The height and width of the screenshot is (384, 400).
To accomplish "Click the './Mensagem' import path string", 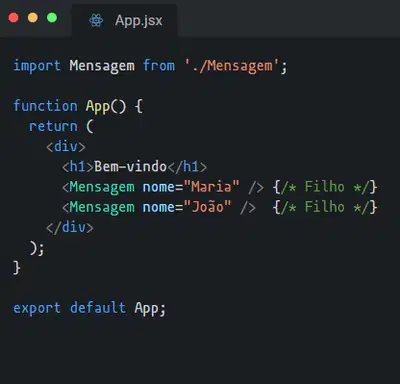I will [x=232, y=66].
